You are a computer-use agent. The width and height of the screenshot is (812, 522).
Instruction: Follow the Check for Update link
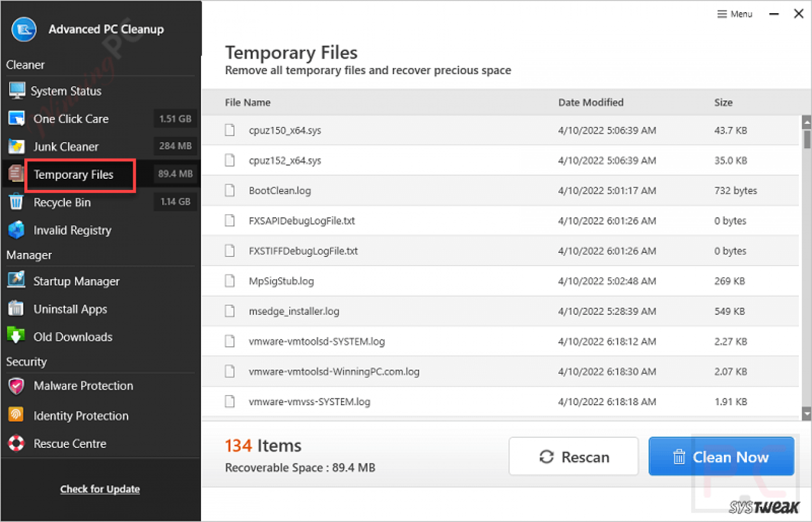pos(100,489)
